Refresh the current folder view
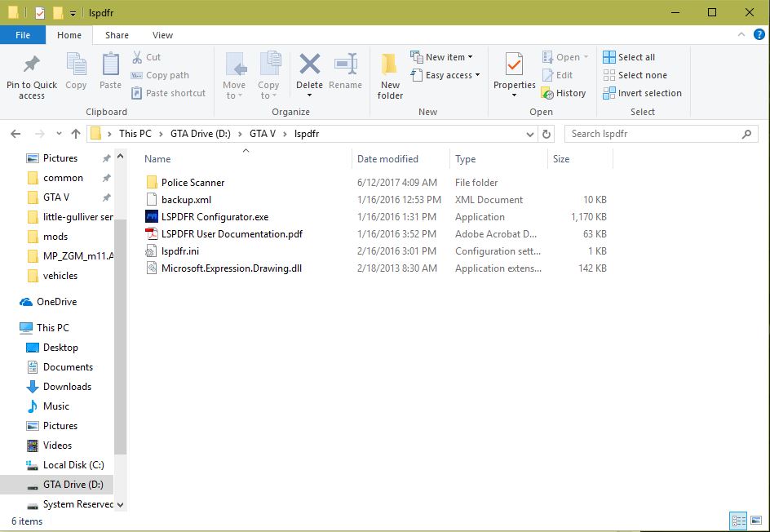 547,134
